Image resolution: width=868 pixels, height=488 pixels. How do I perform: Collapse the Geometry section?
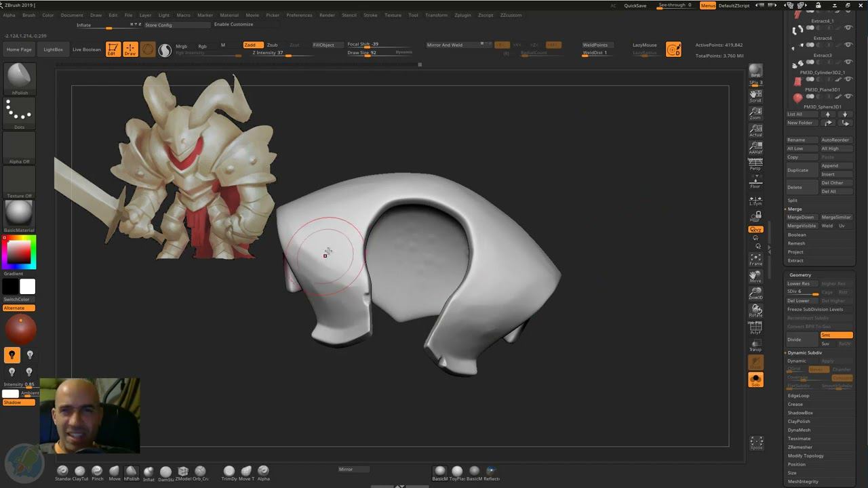pyautogui.click(x=800, y=274)
